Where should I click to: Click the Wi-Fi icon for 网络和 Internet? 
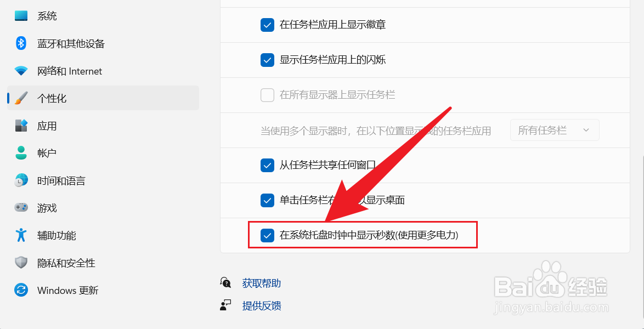tap(21, 71)
